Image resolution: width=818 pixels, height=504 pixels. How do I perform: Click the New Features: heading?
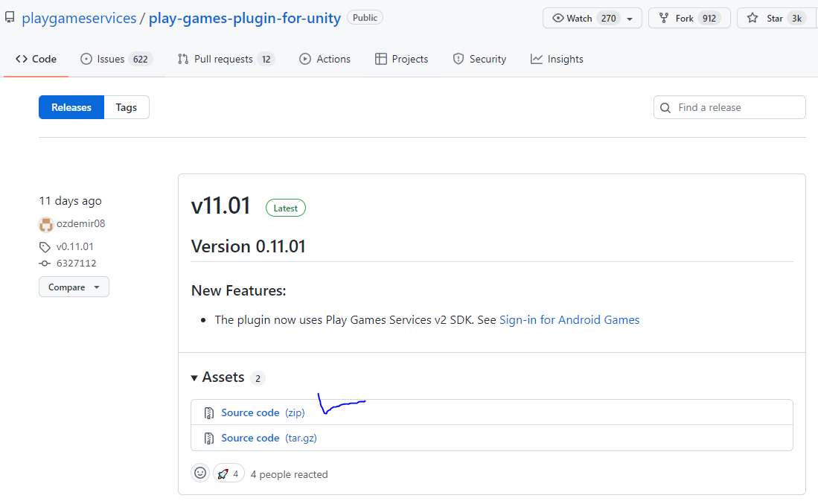point(239,290)
